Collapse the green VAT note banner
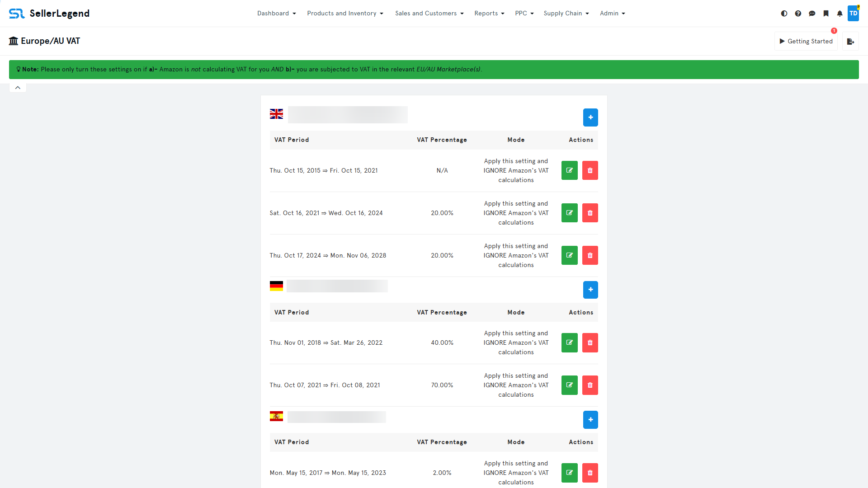This screenshot has height=488, width=868. [x=18, y=87]
